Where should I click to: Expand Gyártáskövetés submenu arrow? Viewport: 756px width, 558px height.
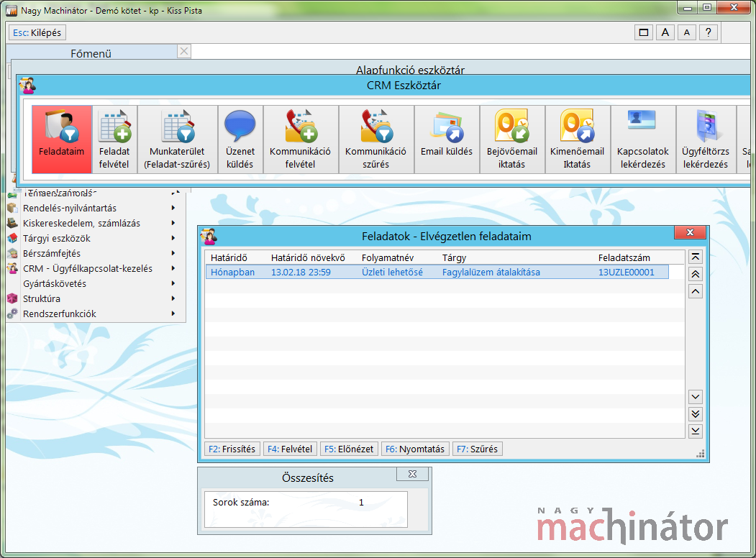point(173,283)
